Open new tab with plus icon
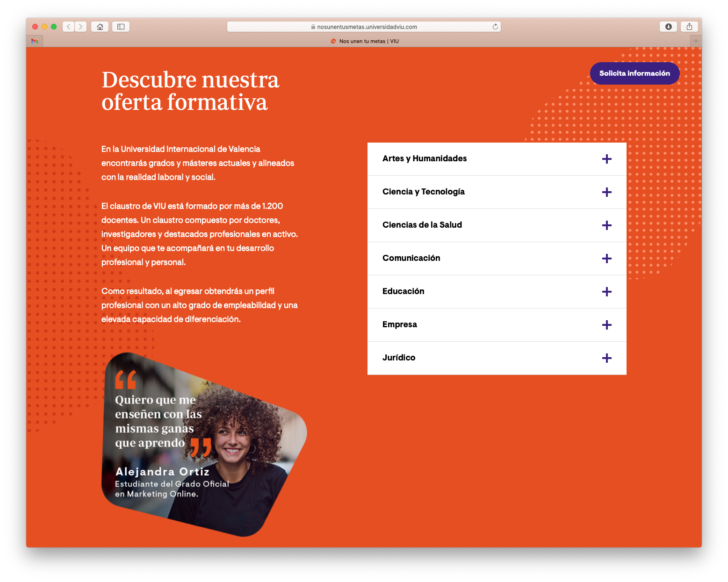Viewport: 728px width, 582px height. pyautogui.click(x=696, y=41)
